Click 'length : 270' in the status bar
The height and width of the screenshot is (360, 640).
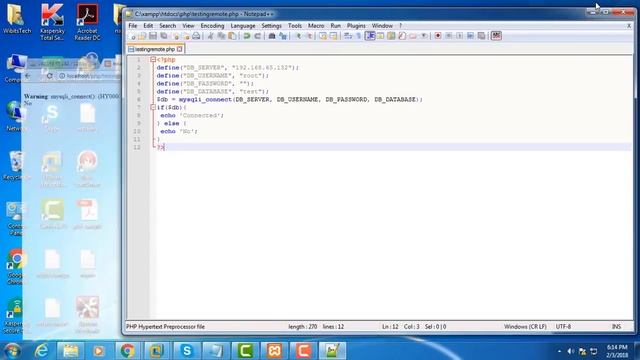click(x=302, y=327)
